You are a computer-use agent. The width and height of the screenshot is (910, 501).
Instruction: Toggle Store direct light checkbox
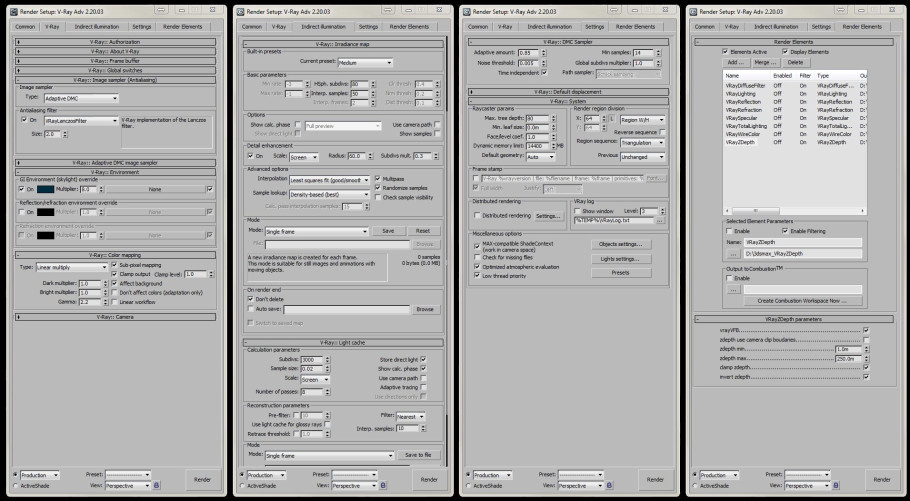[423, 360]
